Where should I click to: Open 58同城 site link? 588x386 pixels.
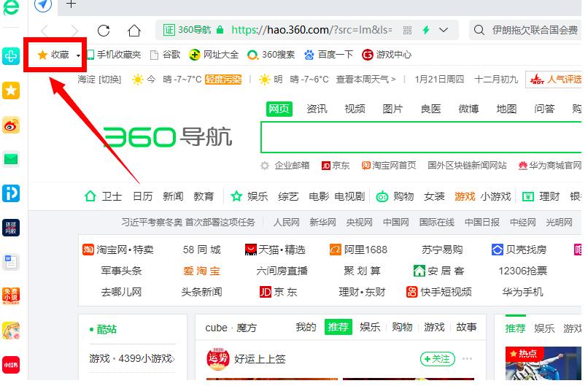[x=202, y=250]
